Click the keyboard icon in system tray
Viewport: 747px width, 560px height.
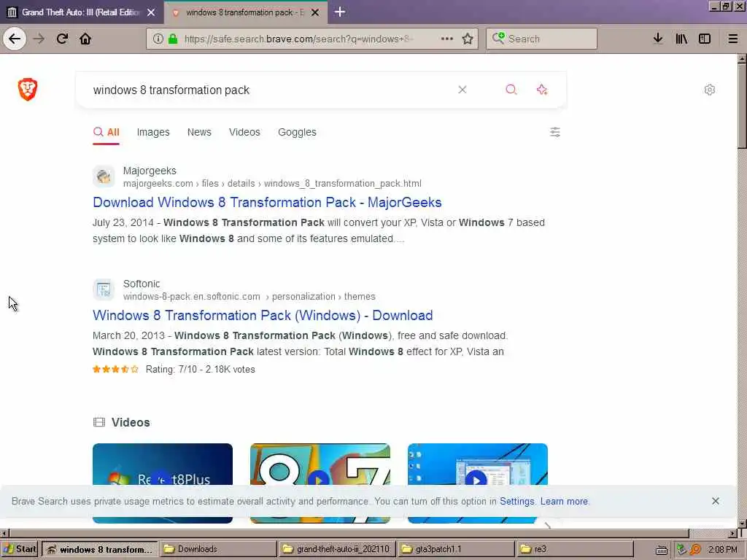(x=661, y=550)
